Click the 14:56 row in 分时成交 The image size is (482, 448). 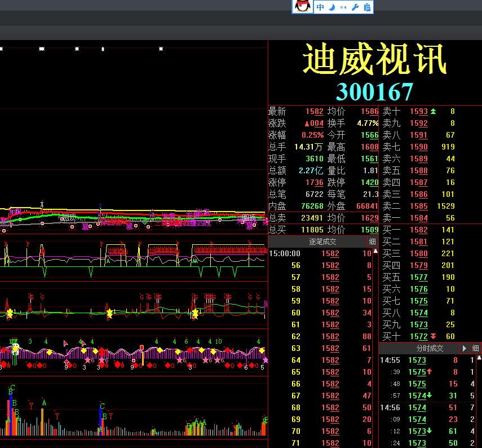[427, 407]
